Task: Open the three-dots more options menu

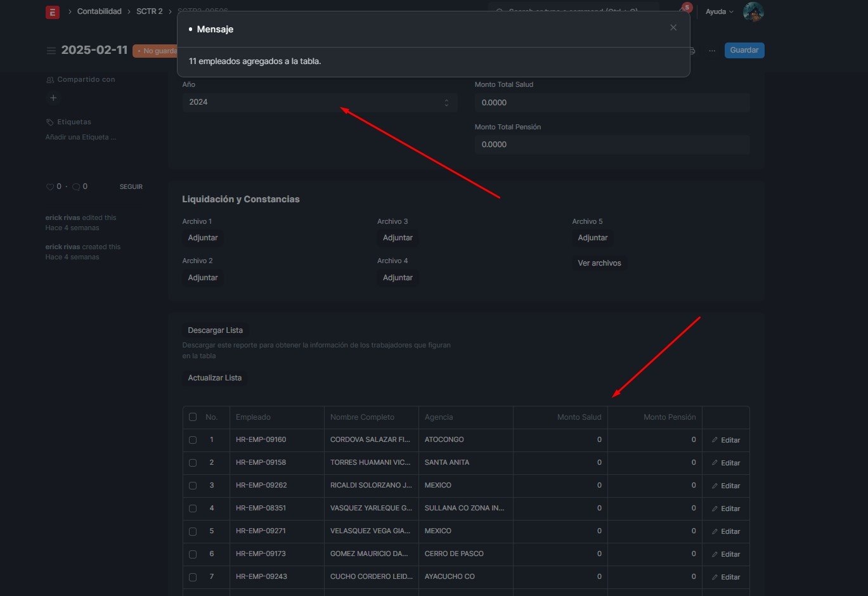Action: tap(712, 51)
